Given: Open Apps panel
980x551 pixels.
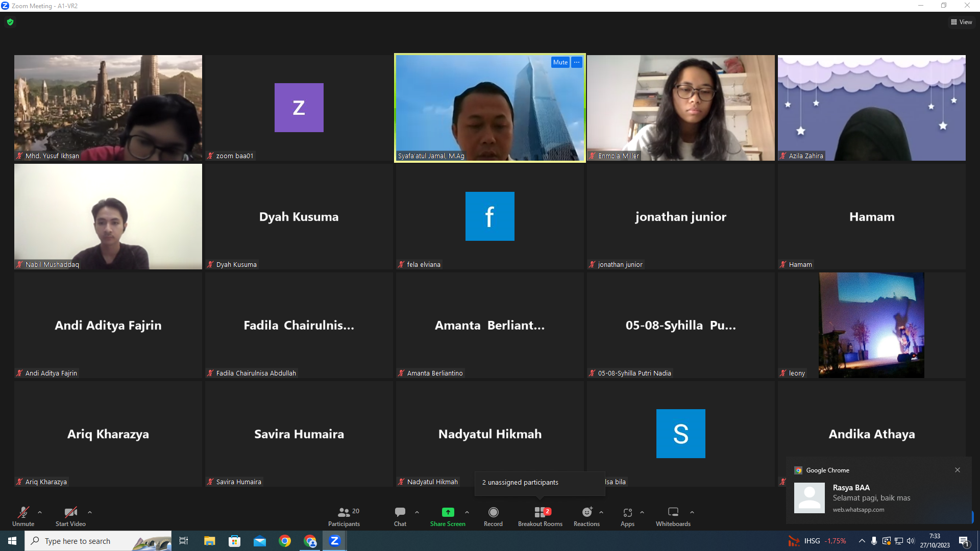Looking at the screenshot, I should pos(627,516).
